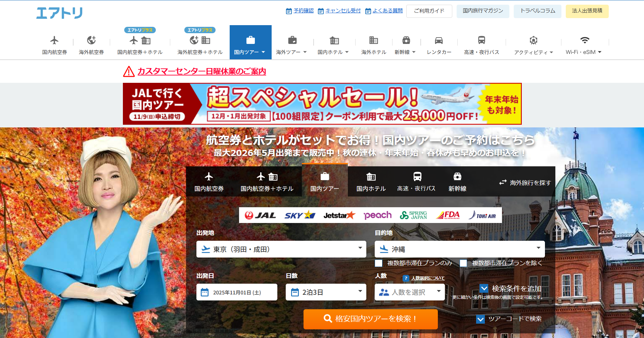This screenshot has width=644, height=338.
Task: Open the 出発地 departure dropdown
Action: tap(281, 249)
